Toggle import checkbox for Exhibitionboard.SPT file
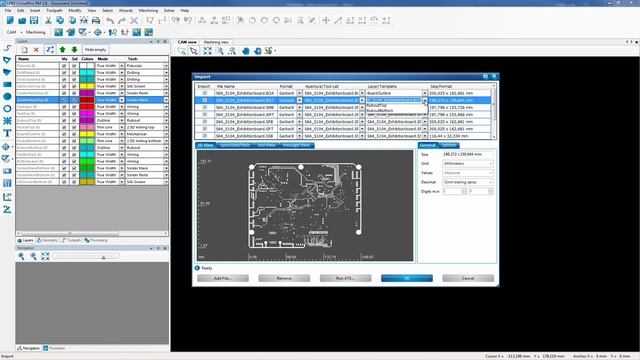Screen dimensions: 640x360 pos(204,129)
